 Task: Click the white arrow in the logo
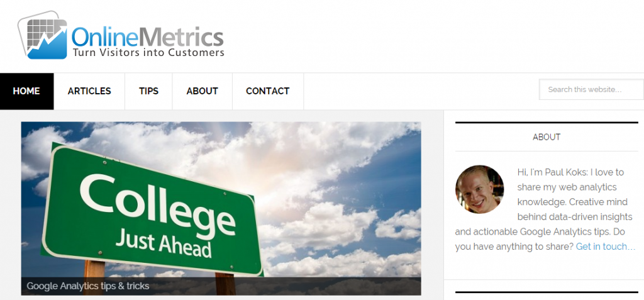point(46,38)
